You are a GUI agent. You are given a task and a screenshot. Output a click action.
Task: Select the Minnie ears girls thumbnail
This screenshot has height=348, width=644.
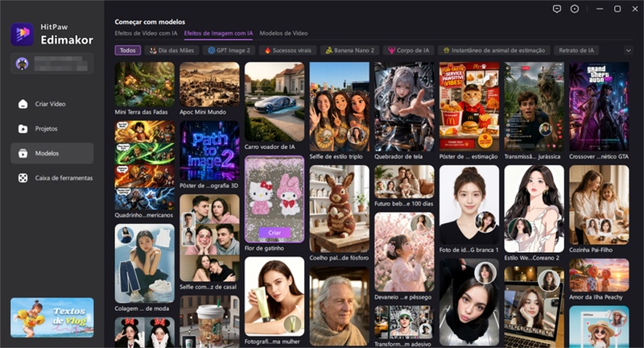point(145,332)
